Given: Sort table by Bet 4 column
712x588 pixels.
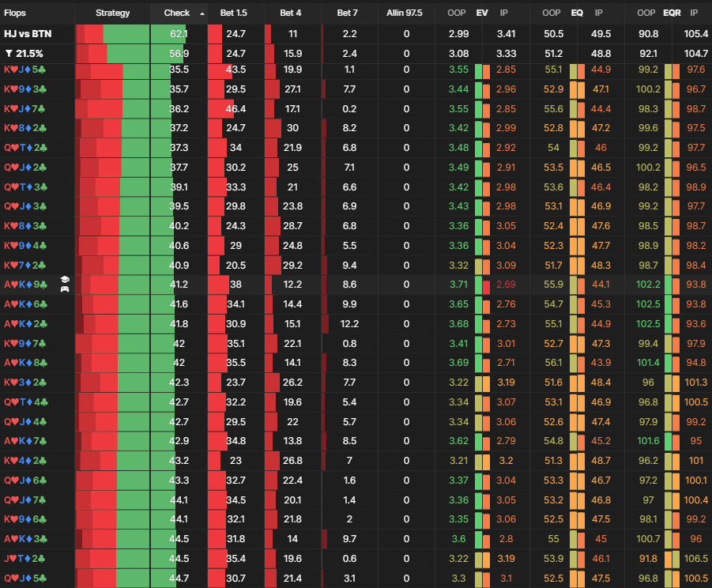Looking at the screenshot, I should [x=292, y=13].
